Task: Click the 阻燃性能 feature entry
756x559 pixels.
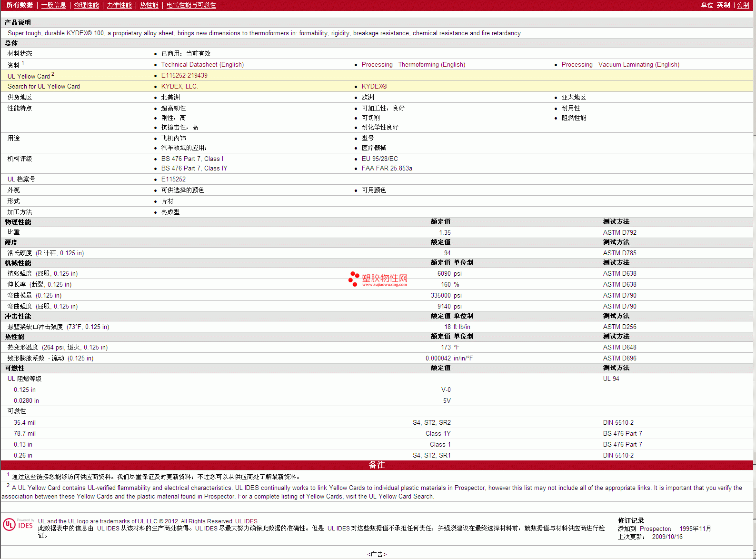Action: point(574,118)
